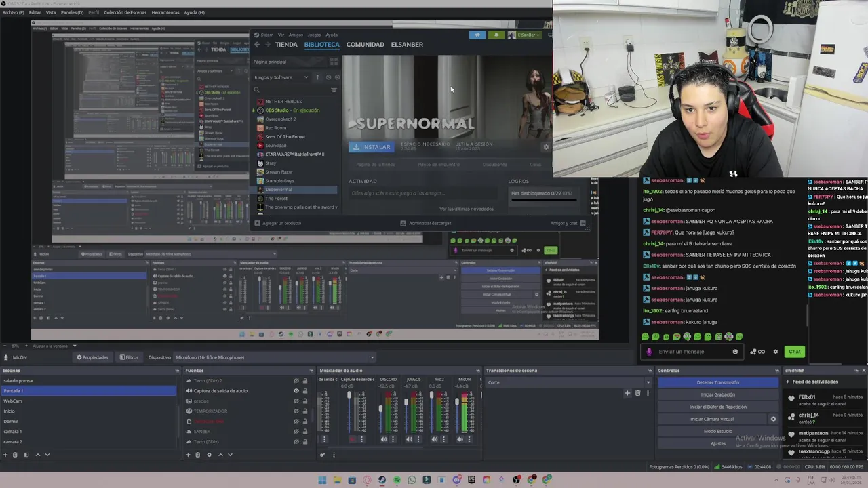This screenshot has width=868, height=488.
Task: Open Corte transition dropdown
Action: click(x=568, y=382)
